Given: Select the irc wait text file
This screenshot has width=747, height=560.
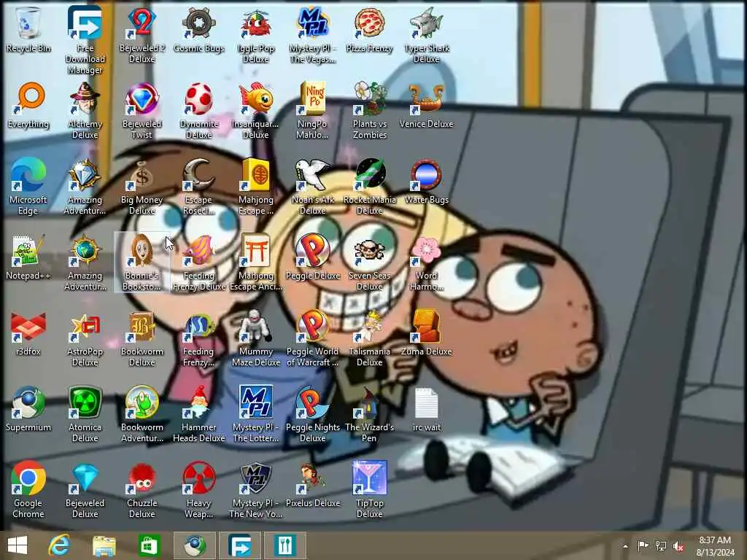Looking at the screenshot, I should (426, 409).
